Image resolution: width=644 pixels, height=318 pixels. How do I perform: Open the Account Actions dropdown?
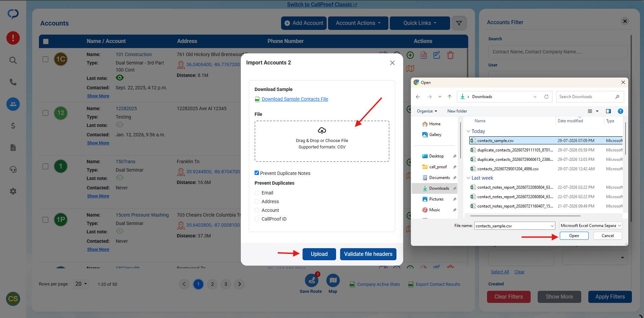point(358,23)
